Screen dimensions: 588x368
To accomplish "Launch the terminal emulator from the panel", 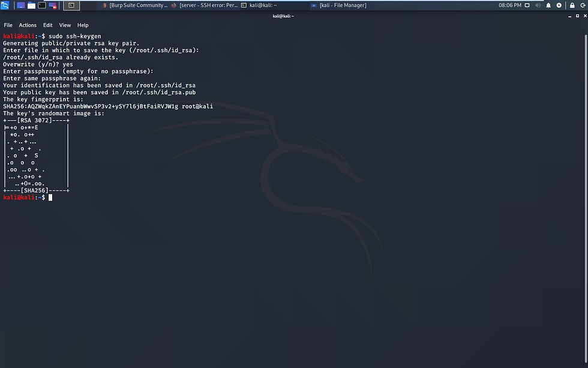I will (x=42, y=5).
